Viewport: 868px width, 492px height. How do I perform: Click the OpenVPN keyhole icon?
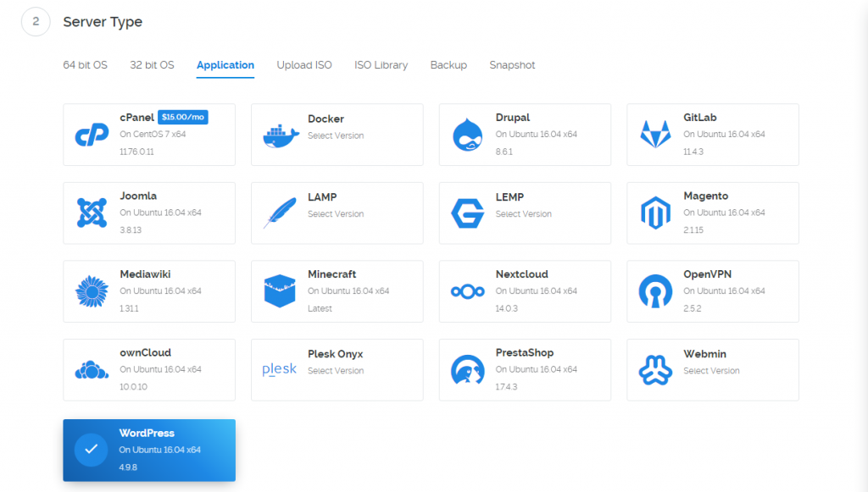tap(655, 291)
